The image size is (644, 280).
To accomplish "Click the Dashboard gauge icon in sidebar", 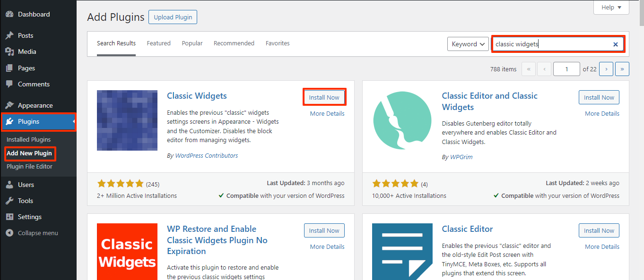I will (9, 14).
